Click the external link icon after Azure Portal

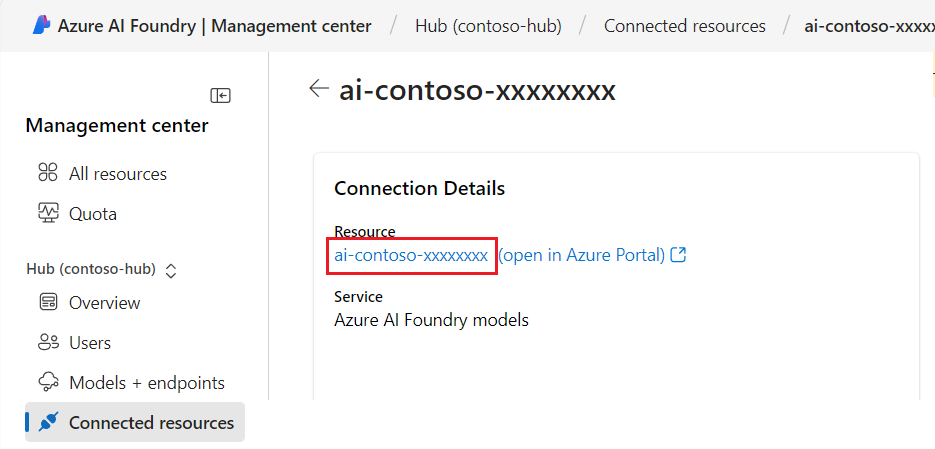(679, 255)
